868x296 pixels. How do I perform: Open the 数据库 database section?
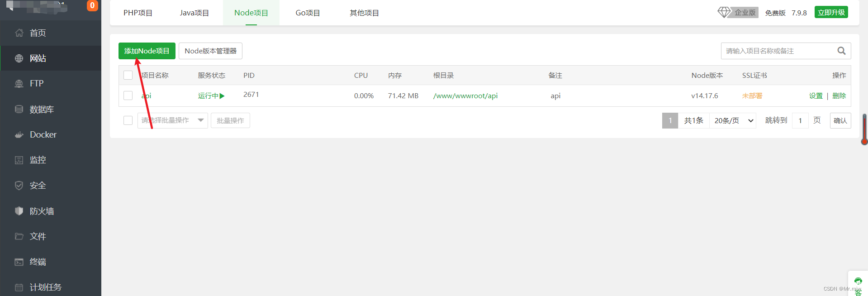click(51, 109)
